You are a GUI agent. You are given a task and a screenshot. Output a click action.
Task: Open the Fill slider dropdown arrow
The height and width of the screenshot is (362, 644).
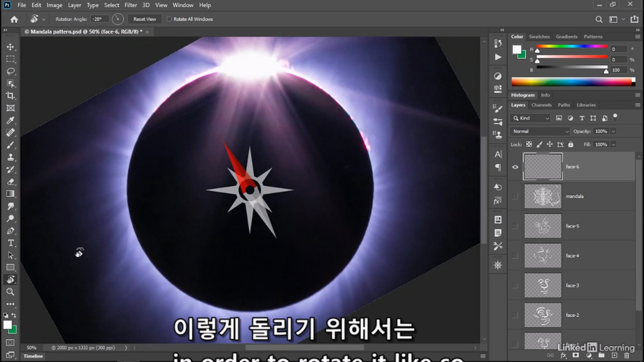tap(613, 144)
